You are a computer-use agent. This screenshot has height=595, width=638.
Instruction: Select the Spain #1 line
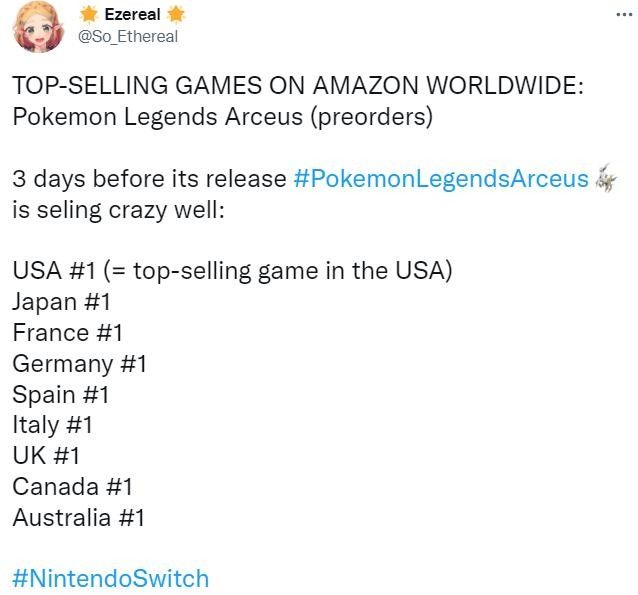[61, 395]
